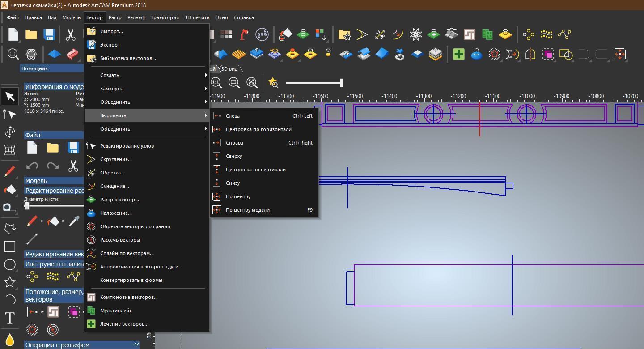Screen dimensions: 644x349
Task: Click the white flower pattern toolbar icon
Action: (x=415, y=34)
